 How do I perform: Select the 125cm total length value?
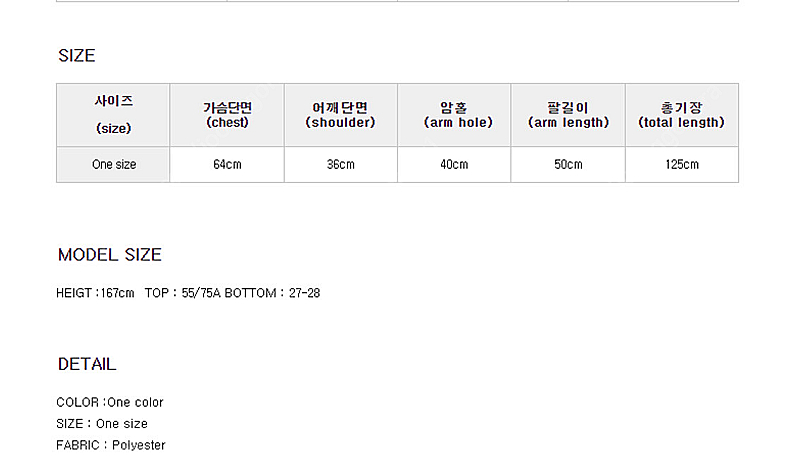click(682, 164)
